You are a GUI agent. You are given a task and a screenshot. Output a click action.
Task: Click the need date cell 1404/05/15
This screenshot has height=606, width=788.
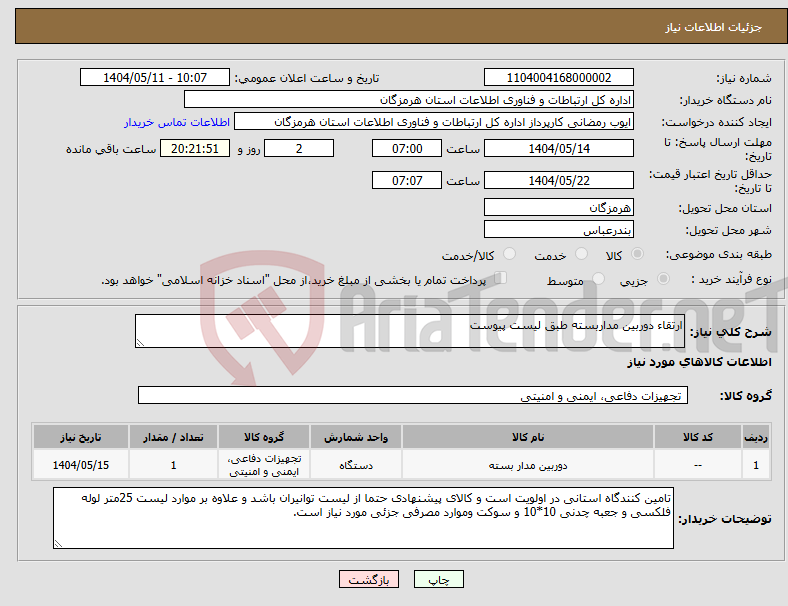(x=81, y=465)
